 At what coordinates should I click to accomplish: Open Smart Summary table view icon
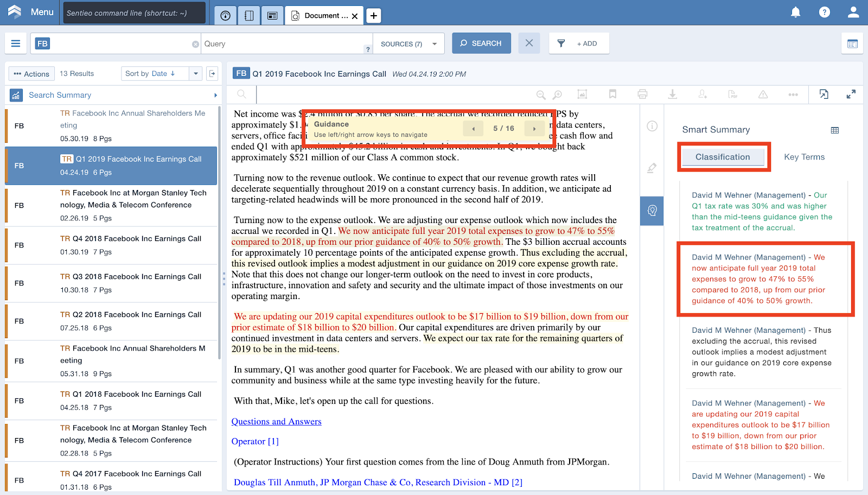835,130
